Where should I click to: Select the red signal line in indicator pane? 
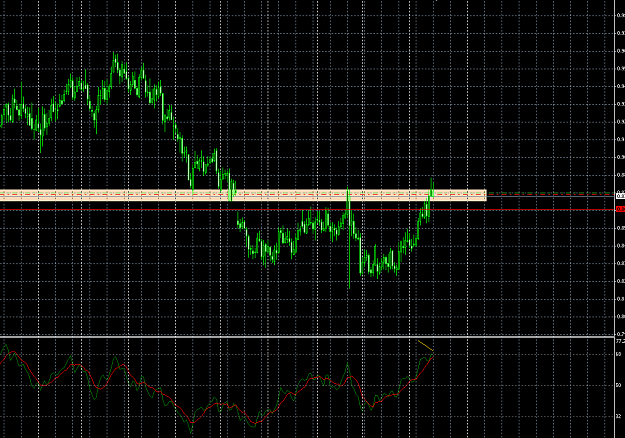(x=215, y=389)
